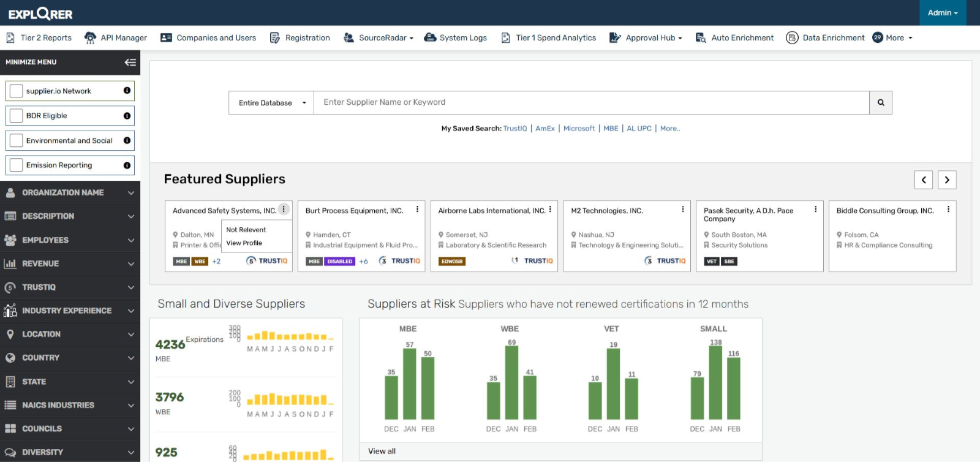Collapse the sidebar with Minimize Menu arrow
This screenshot has width=980, height=462.
coord(130,62)
